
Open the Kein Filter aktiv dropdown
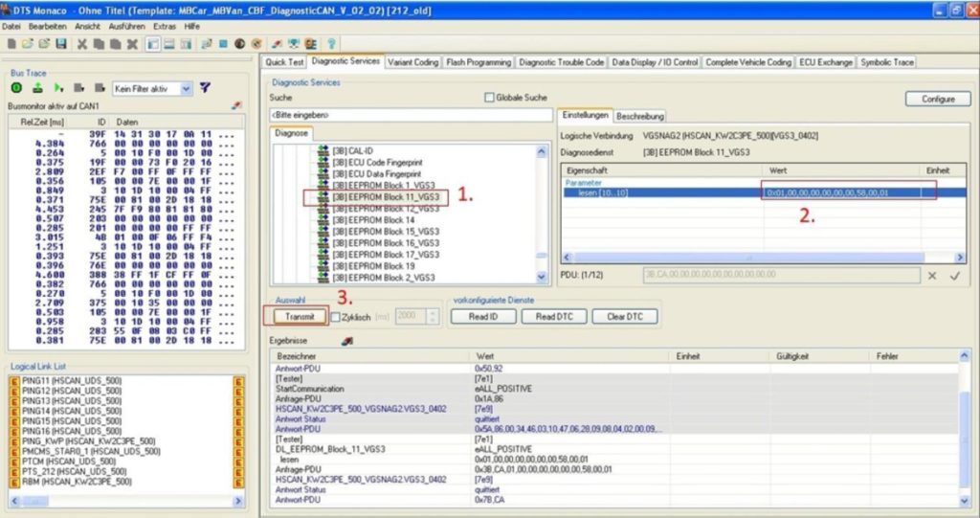186,89
